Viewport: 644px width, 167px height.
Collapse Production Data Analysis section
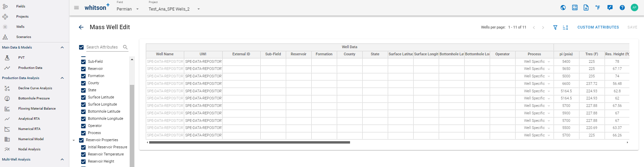click(62, 78)
